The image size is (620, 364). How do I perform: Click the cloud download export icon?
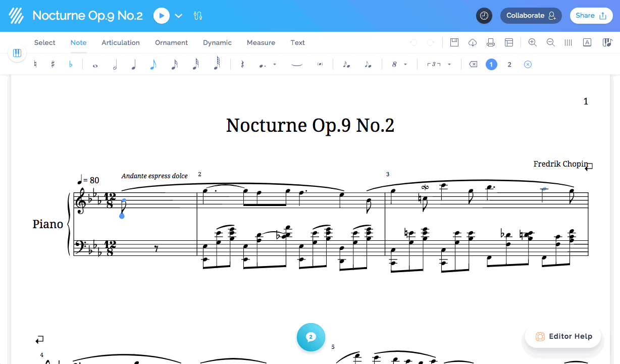pyautogui.click(x=473, y=43)
